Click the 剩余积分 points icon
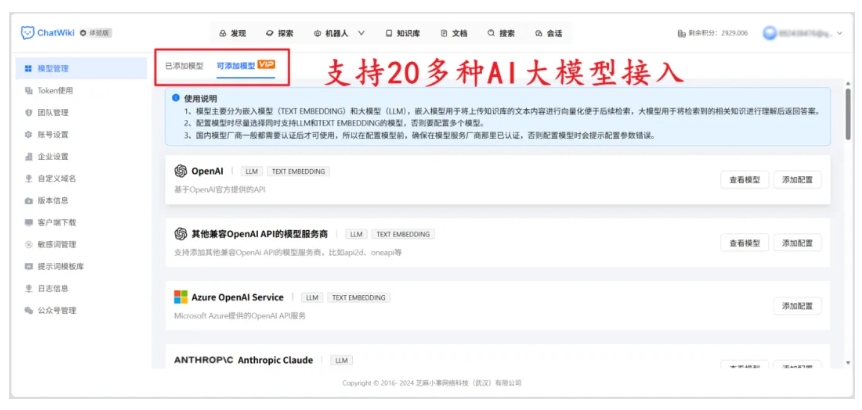This screenshot has height=410, width=862. coord(682,33)
